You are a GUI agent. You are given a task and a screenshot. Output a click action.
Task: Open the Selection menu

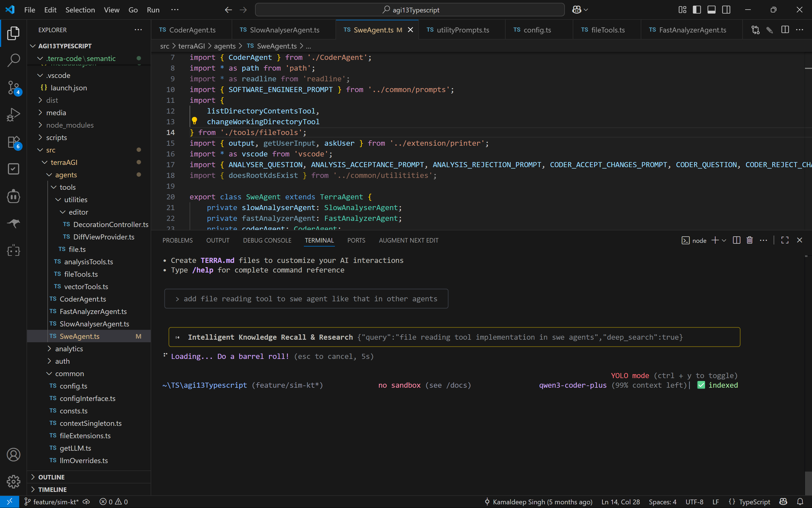click(x=80, y=10)
